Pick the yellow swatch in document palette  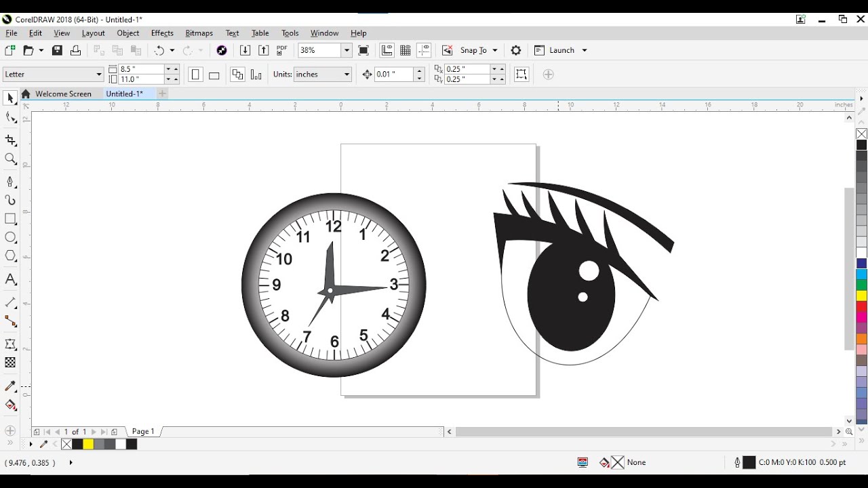click(88, 445)
